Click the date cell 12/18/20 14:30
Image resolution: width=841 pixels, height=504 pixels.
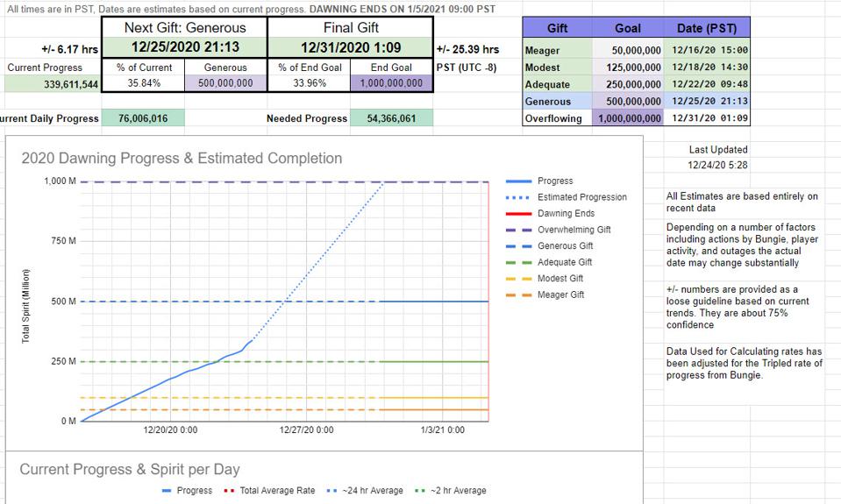click(x=706, y=67)
